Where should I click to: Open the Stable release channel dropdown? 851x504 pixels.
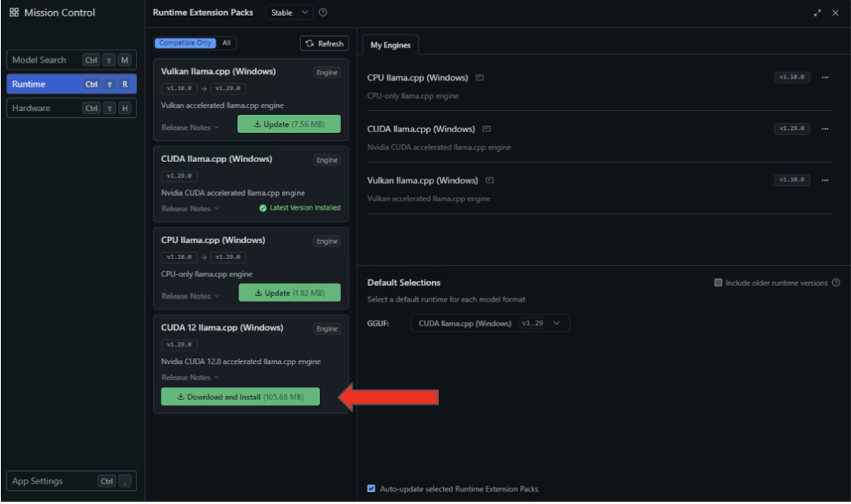[x=289, y=13]
